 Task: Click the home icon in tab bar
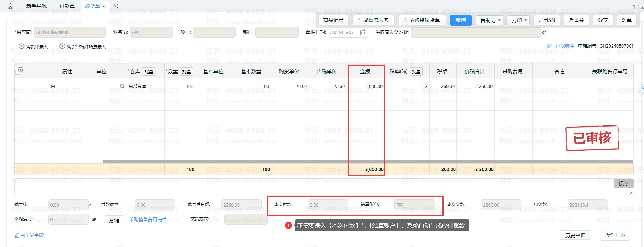click(10, 6)
